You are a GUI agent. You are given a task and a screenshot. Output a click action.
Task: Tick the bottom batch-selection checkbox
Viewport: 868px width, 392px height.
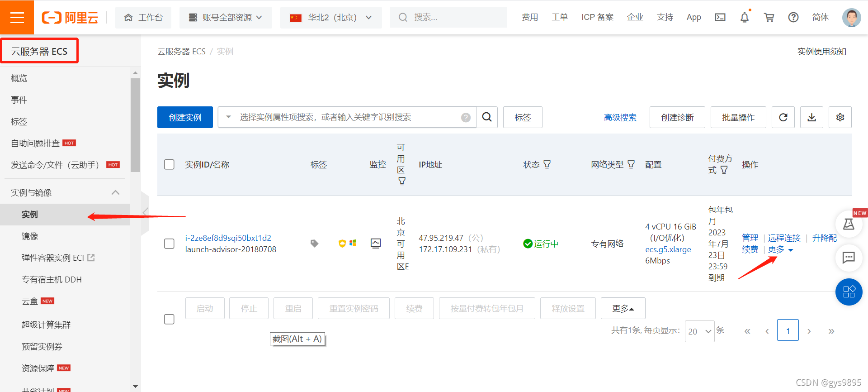coord(169,319)
